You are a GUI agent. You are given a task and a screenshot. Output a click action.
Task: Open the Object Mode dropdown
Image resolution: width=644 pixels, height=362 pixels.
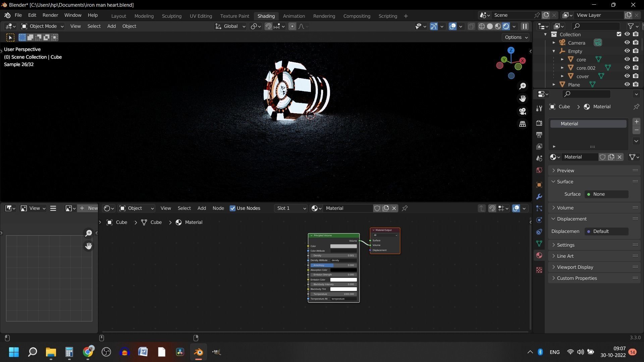[42, 26]
